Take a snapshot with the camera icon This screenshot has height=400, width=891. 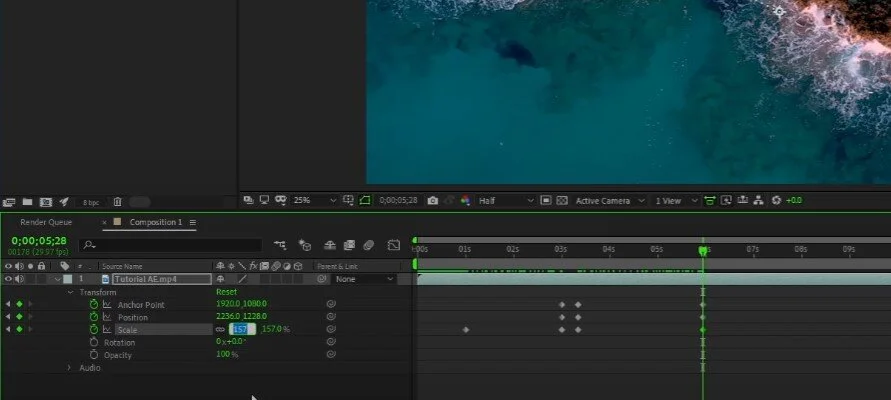click(x=432, y=201)
